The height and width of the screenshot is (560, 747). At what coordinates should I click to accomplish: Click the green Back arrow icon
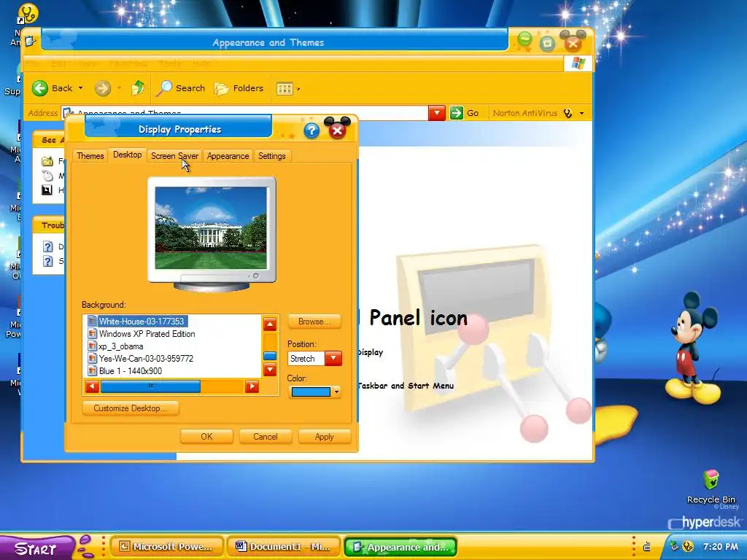click(40, 88)
